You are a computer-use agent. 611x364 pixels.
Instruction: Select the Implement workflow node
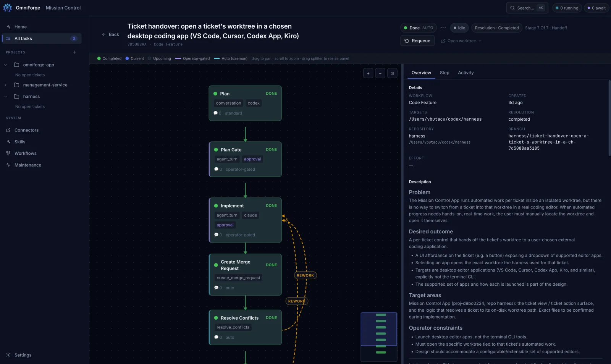[x=245, y=220]
